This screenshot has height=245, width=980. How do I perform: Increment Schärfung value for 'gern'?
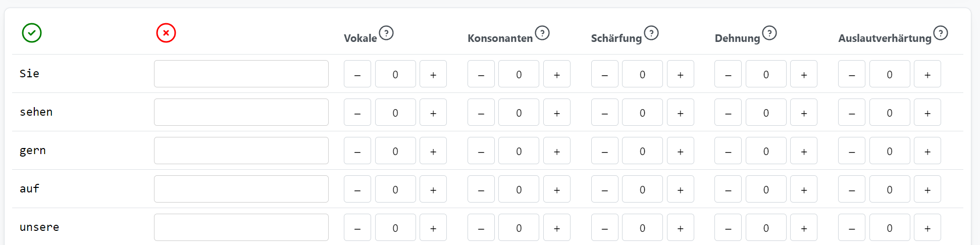[680, 151]
